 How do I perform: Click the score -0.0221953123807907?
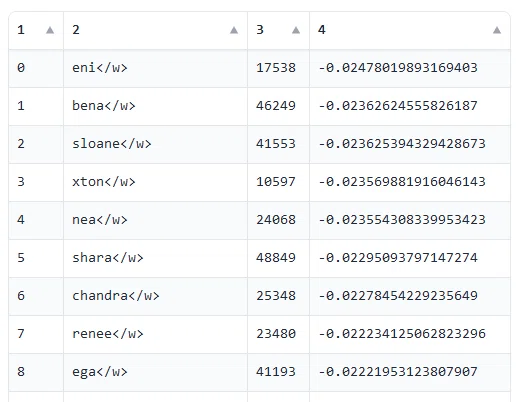398,372
